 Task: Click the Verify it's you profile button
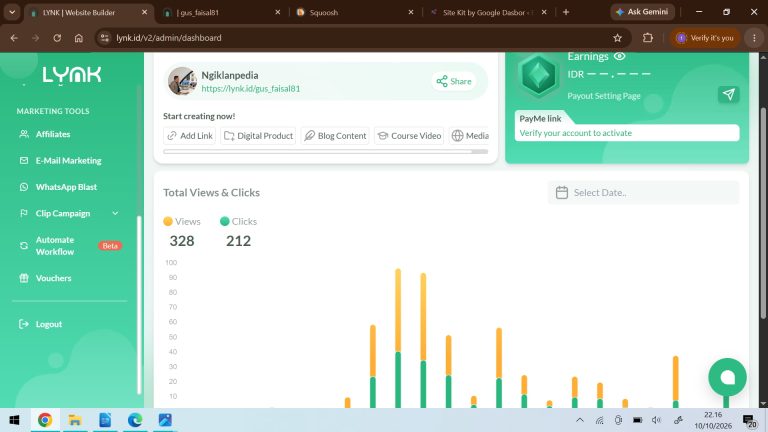click(704, 38)
